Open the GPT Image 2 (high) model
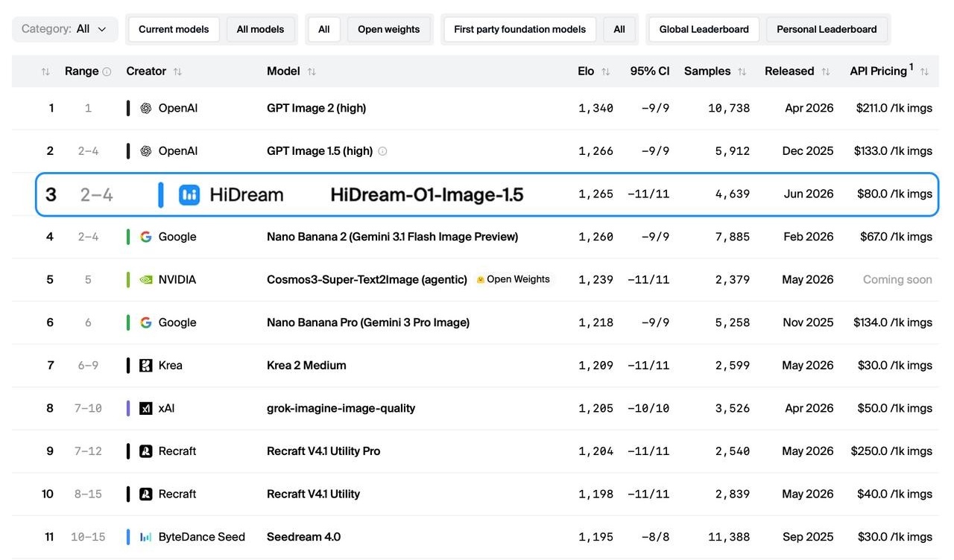 pos(317,108)
